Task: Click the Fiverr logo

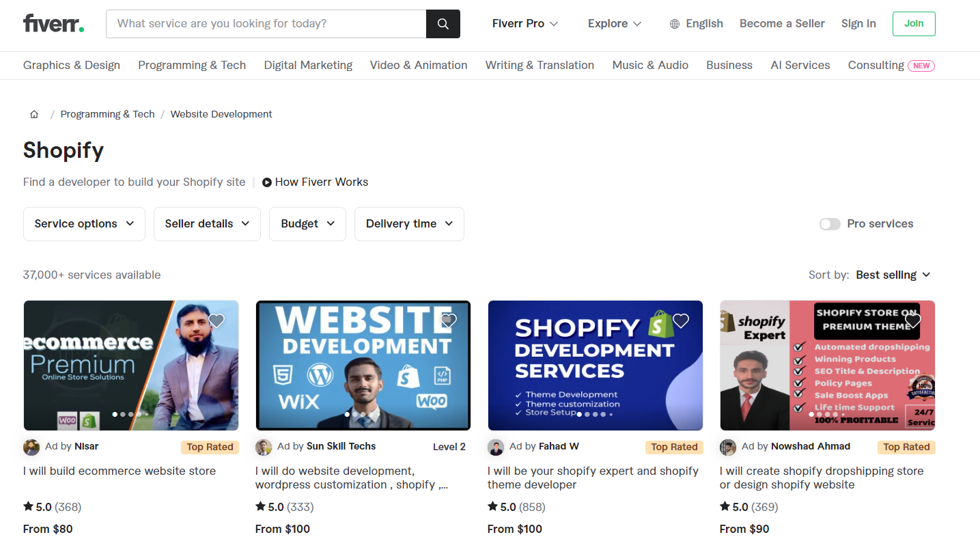Action: 53,23
